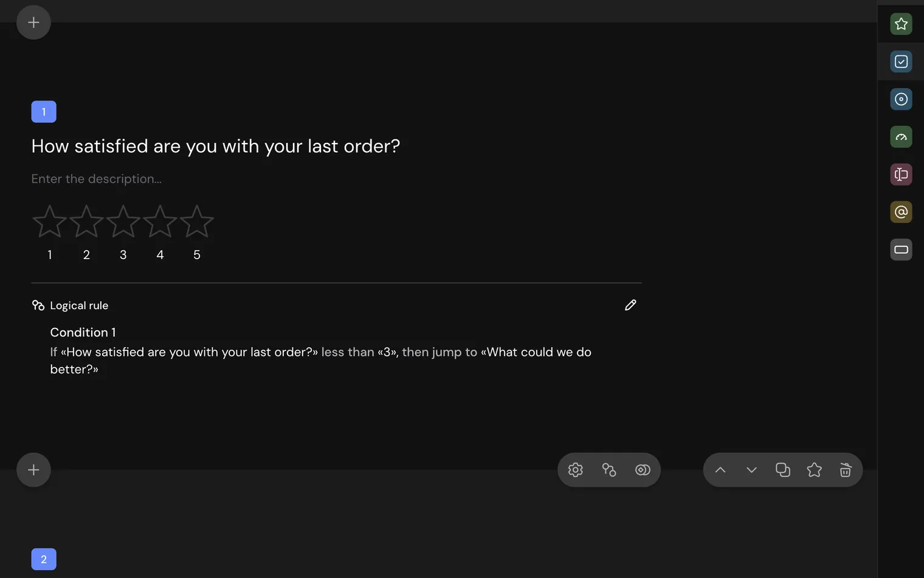Select the checkbox question type icon
This screenshot has height=578, width=924.
(x=901, y=61)
